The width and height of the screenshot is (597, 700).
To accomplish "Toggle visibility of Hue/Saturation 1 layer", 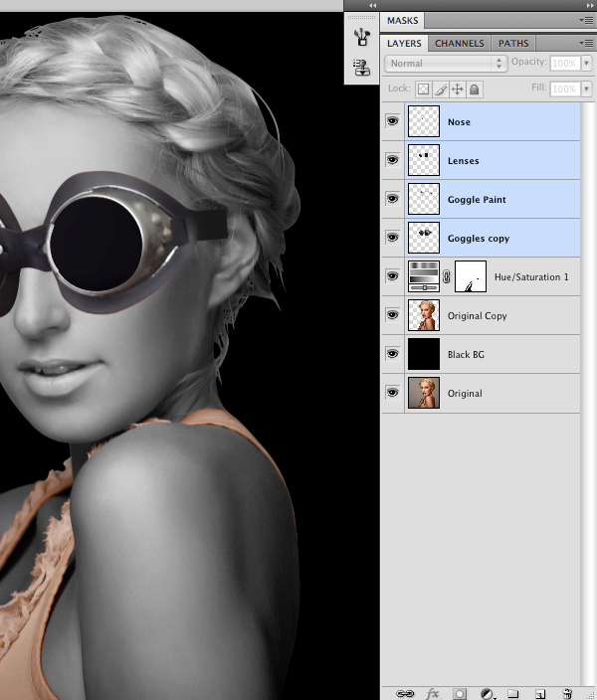I will tap(392, 276).
